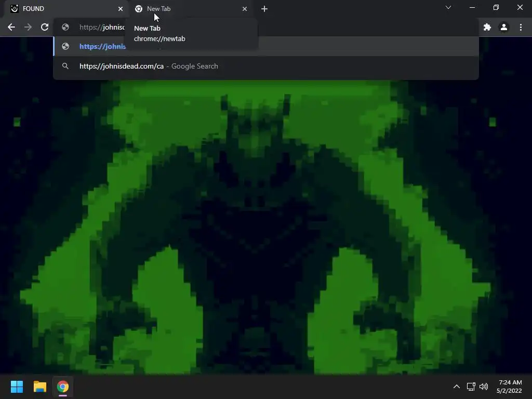This screenshot has width=532, height=399.
Task: Open the volume tray icon
Action: coord(484,387)
